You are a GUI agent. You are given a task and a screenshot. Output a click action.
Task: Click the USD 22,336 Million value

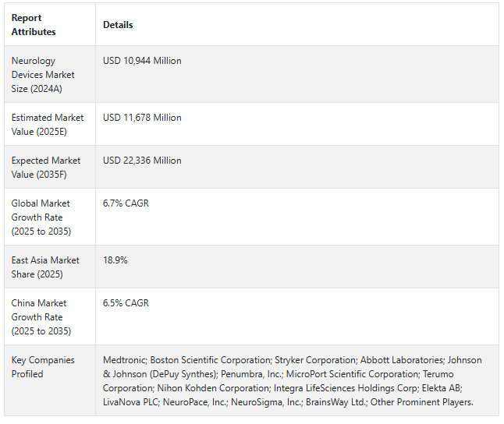point(142,161)
